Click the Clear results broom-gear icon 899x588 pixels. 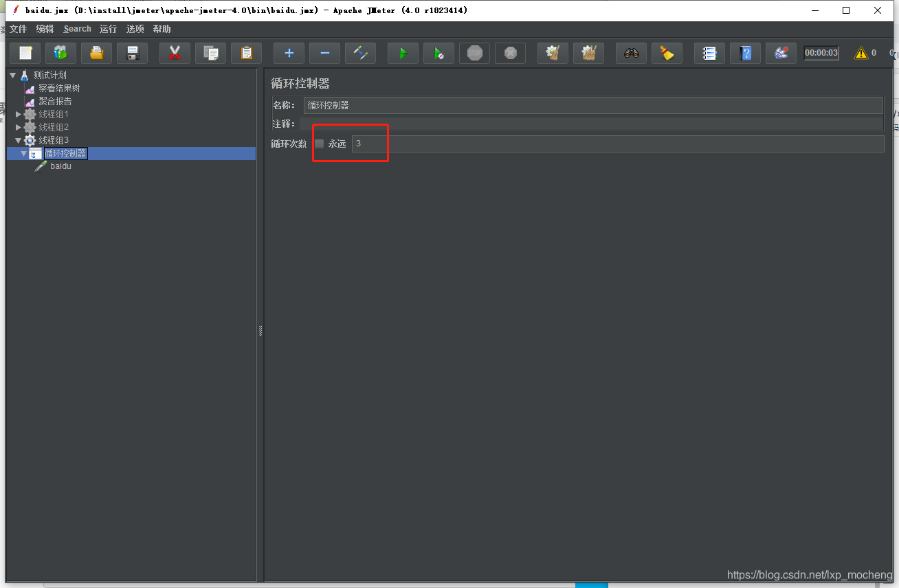553,53
